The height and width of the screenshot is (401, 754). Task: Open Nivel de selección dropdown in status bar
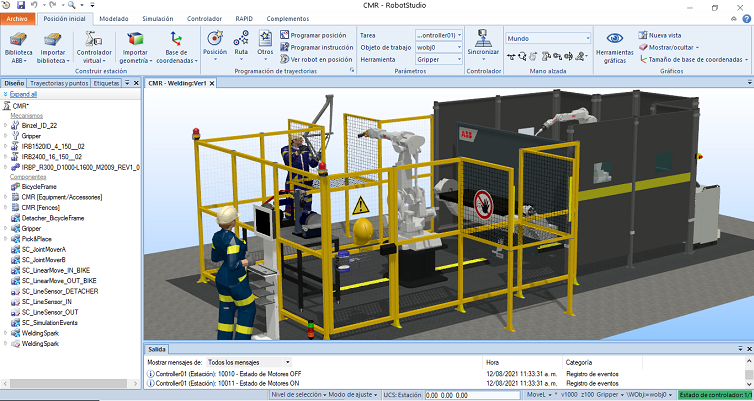pyautogui.click(x=299, y=395)
